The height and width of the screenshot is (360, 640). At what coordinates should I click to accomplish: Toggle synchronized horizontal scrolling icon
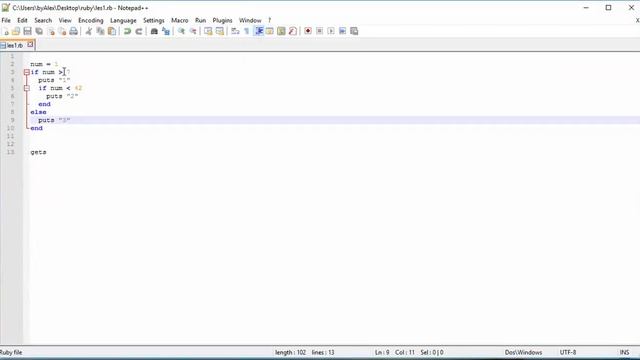(x=220, y=31)
